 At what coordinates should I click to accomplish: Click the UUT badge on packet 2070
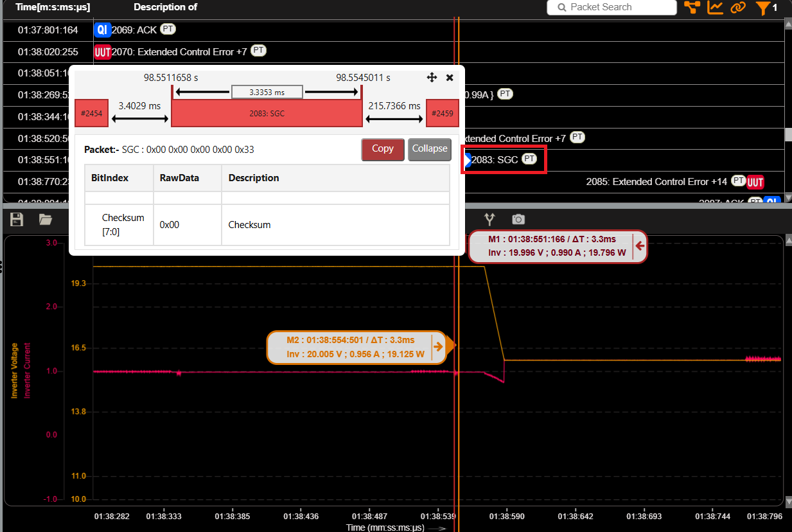tap(103, 52)
